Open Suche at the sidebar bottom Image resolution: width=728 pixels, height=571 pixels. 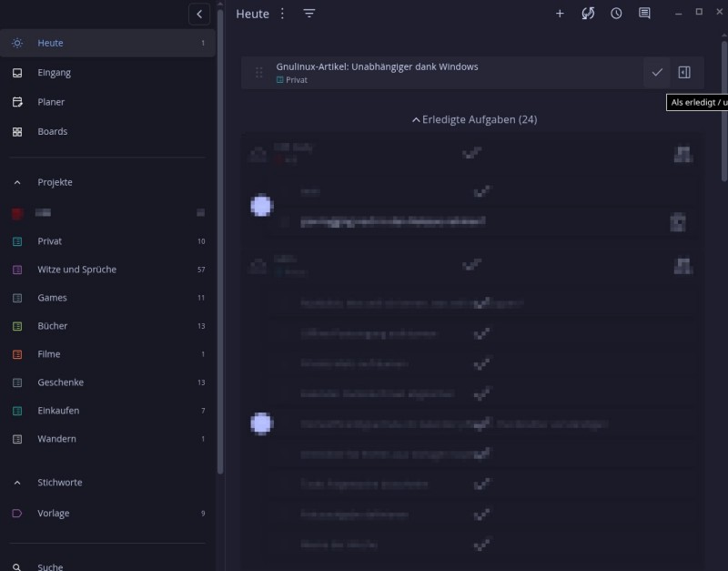50,566
